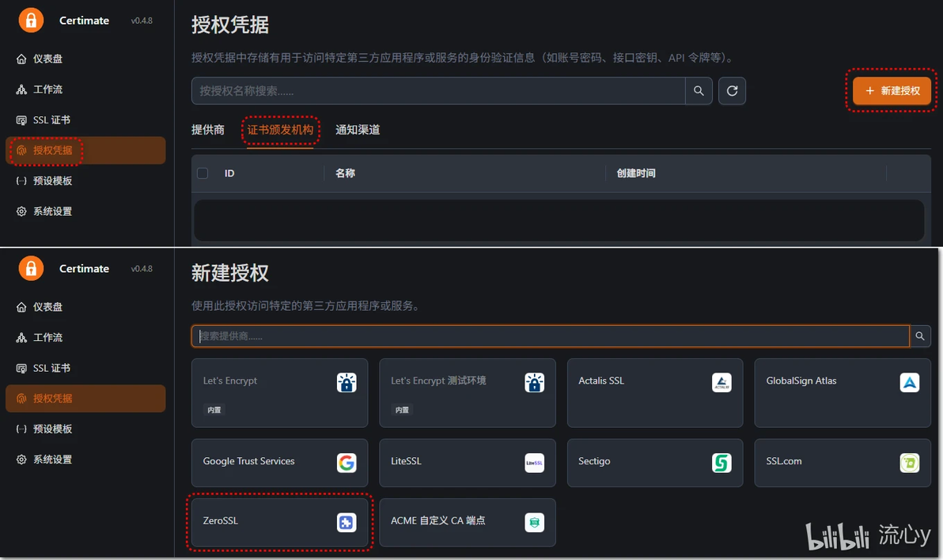Click the ID column header
943x560 pixels.
[x=229, y=173]
